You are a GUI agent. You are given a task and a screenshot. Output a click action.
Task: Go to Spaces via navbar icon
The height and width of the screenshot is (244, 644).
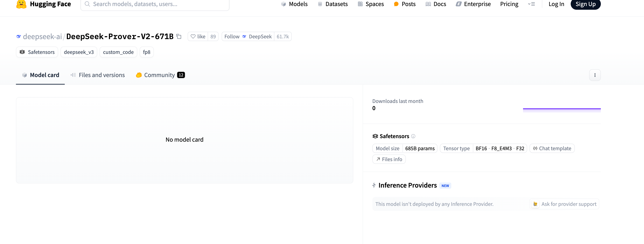tap(360, 4)
